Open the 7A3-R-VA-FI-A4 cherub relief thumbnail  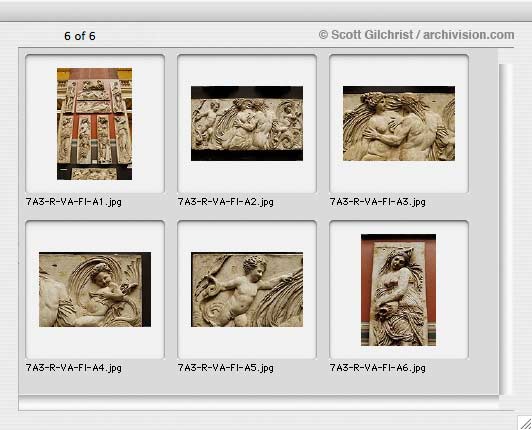click(x=95, y=289)
